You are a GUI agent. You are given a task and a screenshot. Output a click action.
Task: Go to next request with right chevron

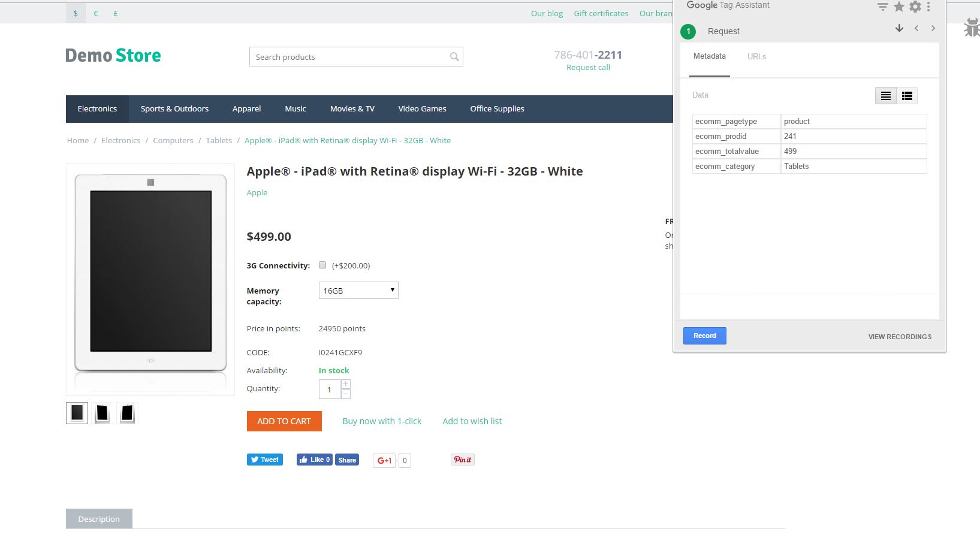pos(933,28)
